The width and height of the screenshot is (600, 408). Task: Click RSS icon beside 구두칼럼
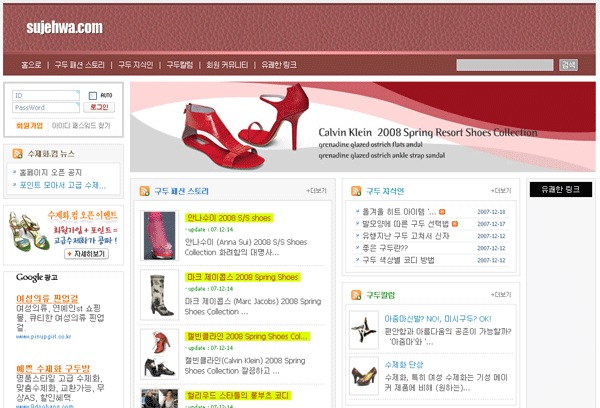point(356,295)
